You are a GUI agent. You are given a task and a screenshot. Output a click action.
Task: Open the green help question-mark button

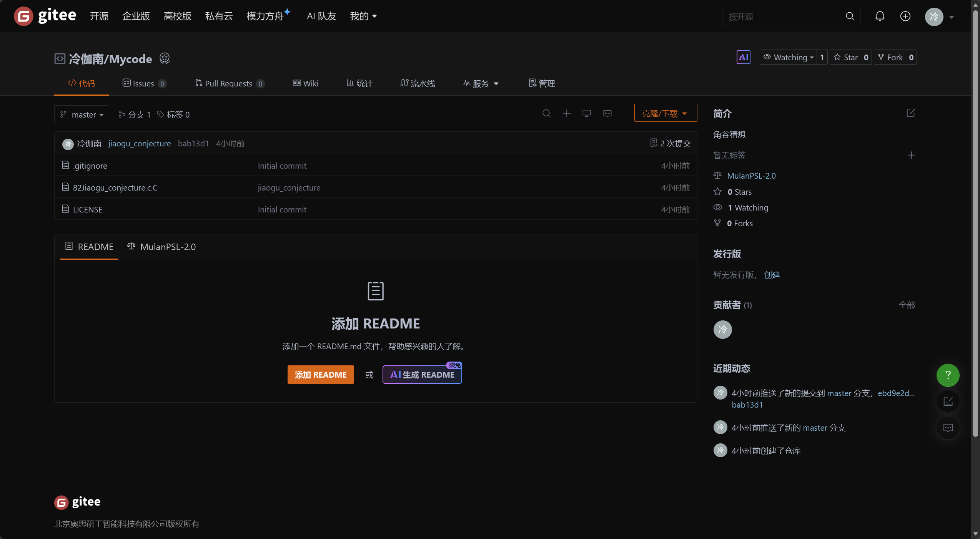tap(948, 375)
